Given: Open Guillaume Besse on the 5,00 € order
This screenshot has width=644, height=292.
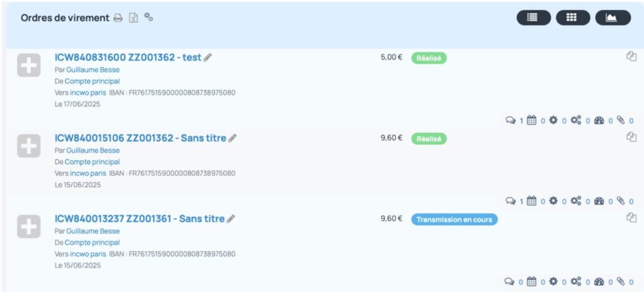Looking at the screenshot, I should [x=92, y=70].
